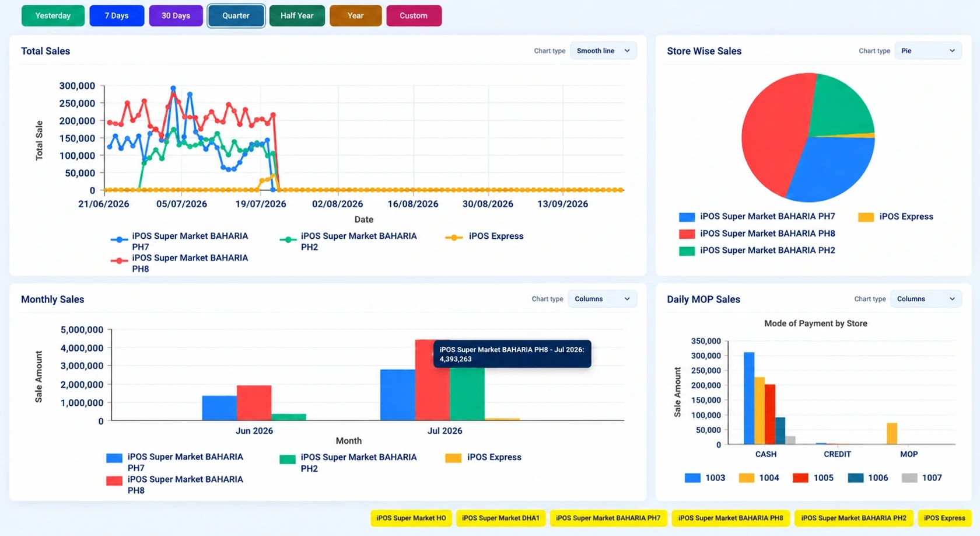Toggle the 1003 legend swatch
This screenshot has width=980, height=536.
(x=692, y=478)
